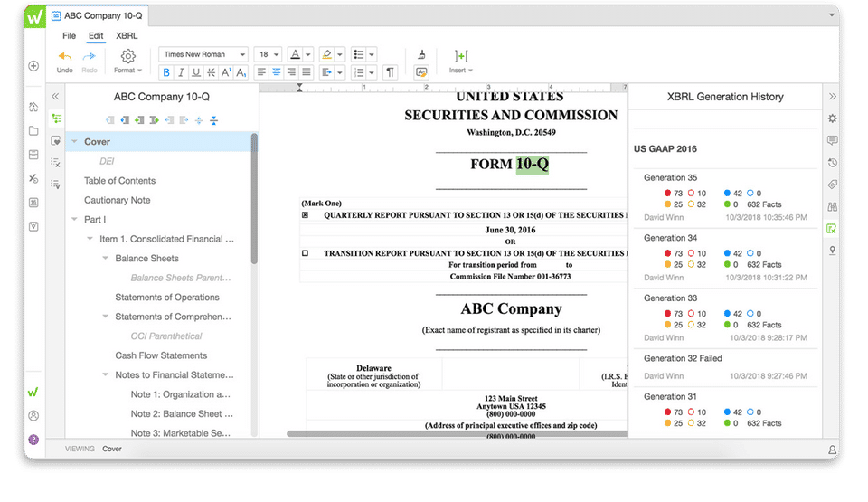Open settings gear in the right sidebar
This screenshot has width=868, height=502.
pyautogui.click(x=832, y=118)
